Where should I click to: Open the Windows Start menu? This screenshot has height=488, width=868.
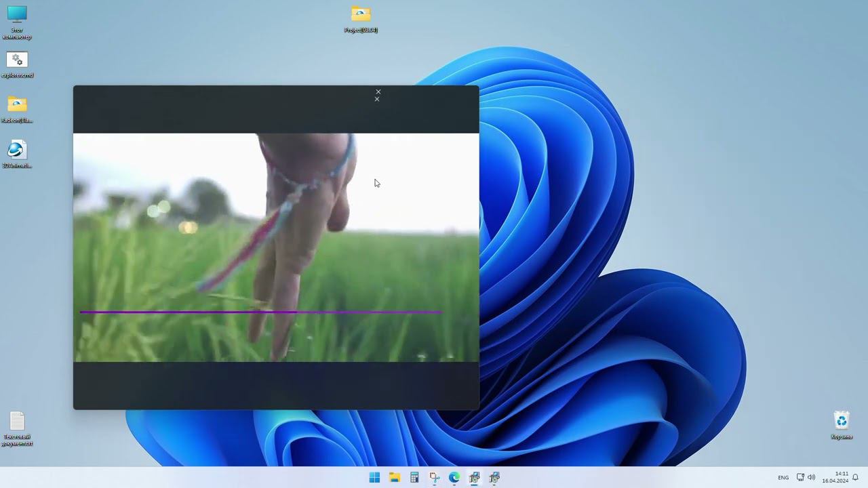pos(374,477)
